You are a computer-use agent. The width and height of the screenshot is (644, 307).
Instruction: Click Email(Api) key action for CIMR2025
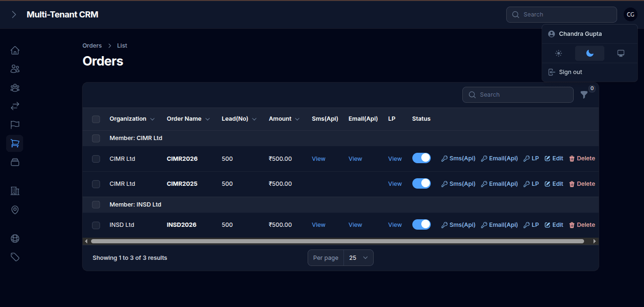click(x=499, y=184)
